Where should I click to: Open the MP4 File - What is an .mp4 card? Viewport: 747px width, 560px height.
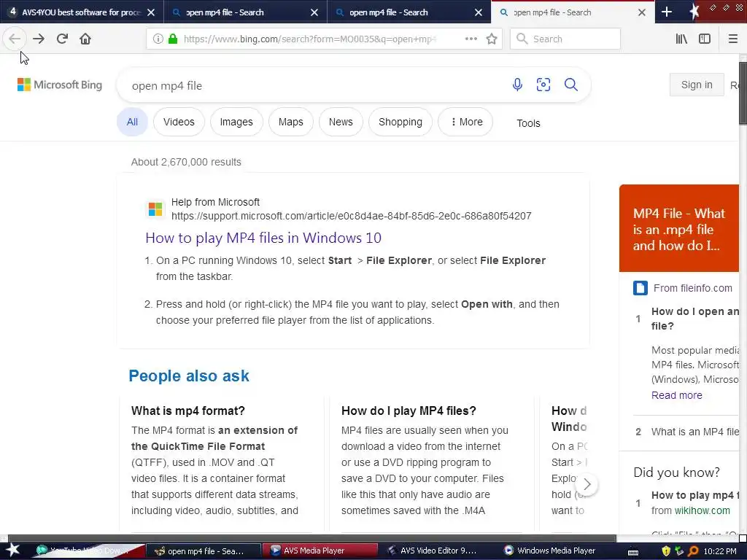[679, 228]
